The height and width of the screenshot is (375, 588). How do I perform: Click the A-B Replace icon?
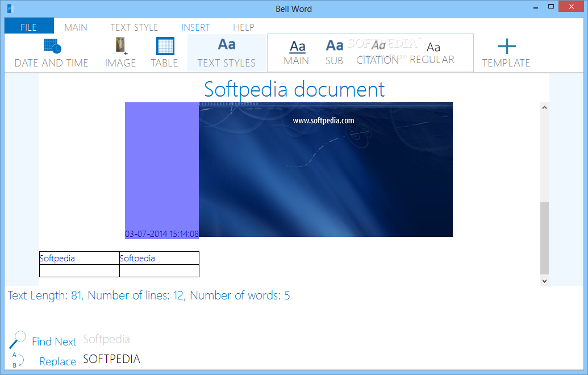pos(17,360)
